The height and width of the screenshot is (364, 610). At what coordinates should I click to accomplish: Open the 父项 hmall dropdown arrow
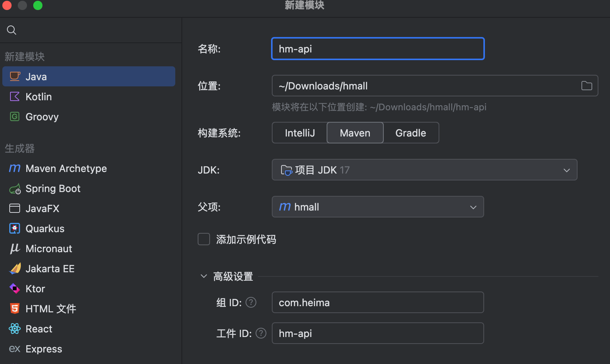tap(473, 207)
